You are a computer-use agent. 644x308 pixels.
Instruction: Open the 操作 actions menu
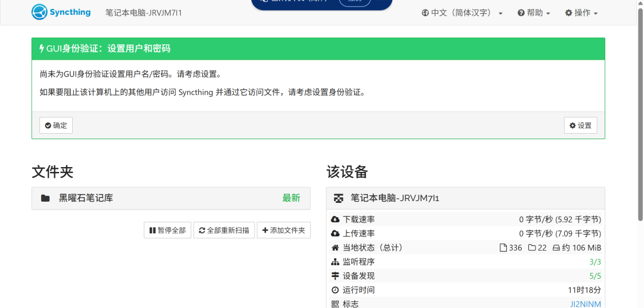pos(581,13)
